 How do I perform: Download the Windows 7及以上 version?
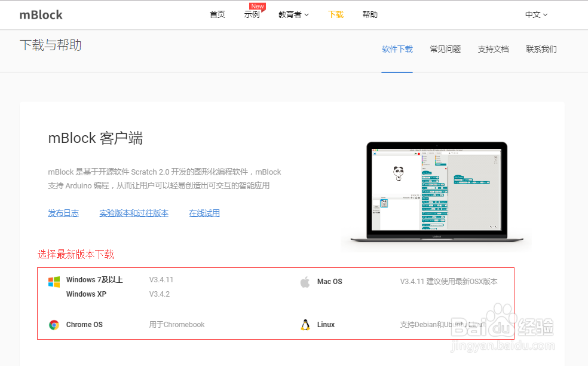click(x=94, y=280)
